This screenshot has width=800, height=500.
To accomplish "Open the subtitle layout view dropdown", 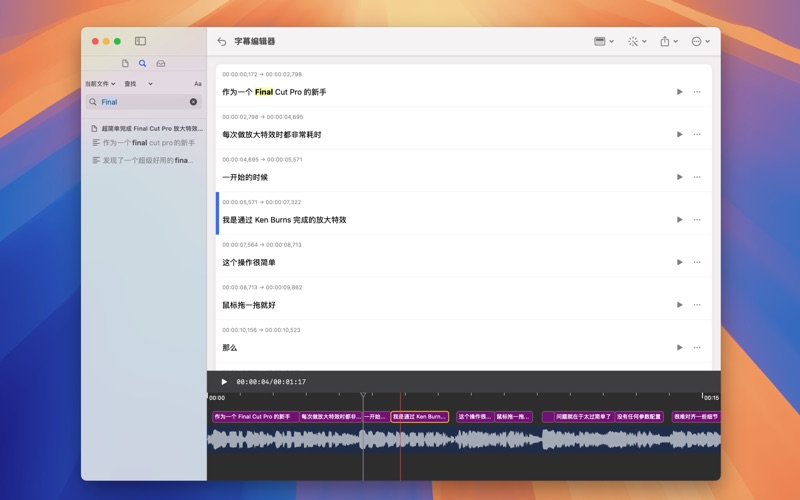I will [x=603, y=42].
